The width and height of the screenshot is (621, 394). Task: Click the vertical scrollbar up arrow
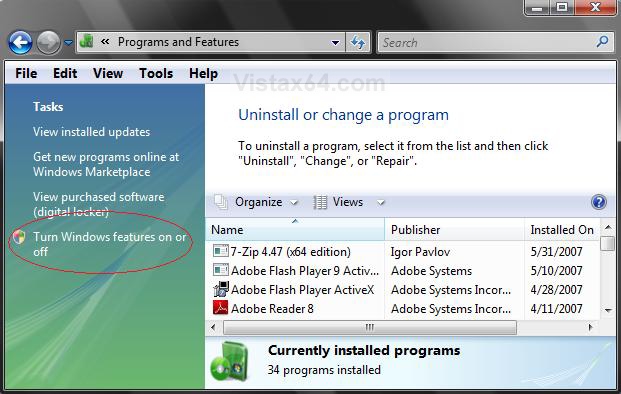coord(608,227)
